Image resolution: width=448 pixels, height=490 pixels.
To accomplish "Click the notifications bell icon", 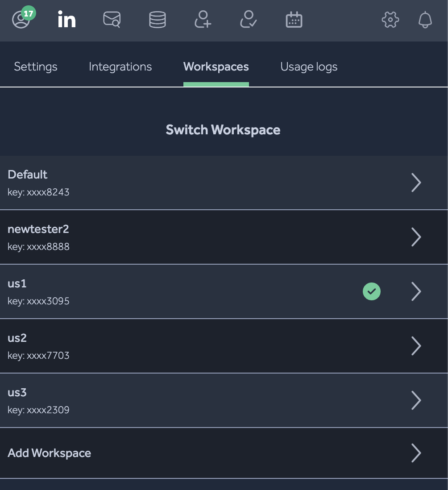I will pos(425,20).
